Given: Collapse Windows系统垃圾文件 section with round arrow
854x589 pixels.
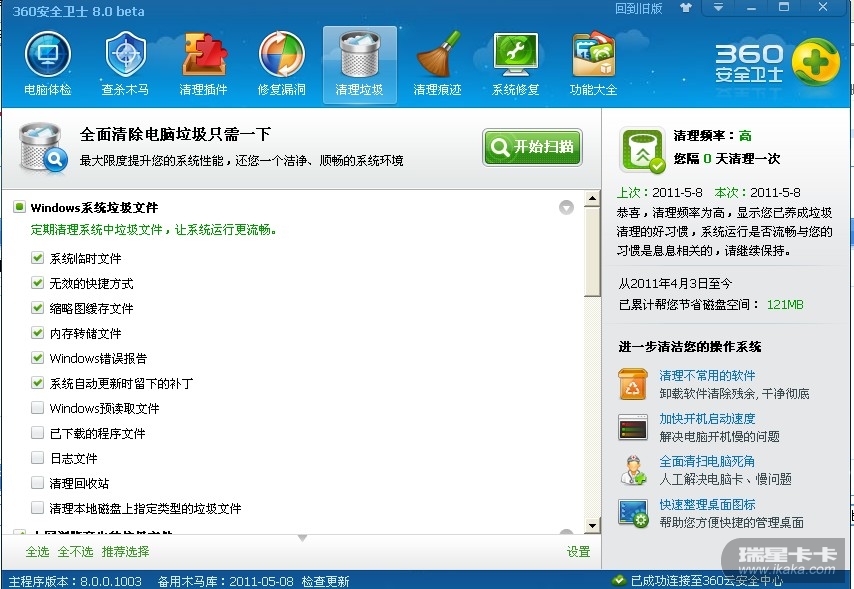Looking at the screenshot, I should (566, 207).
